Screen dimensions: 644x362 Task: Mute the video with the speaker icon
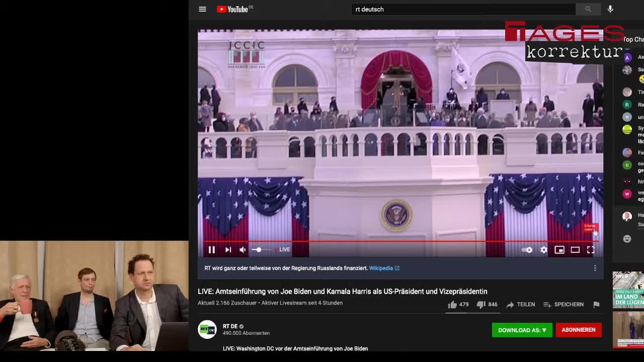tap(243, 250)
